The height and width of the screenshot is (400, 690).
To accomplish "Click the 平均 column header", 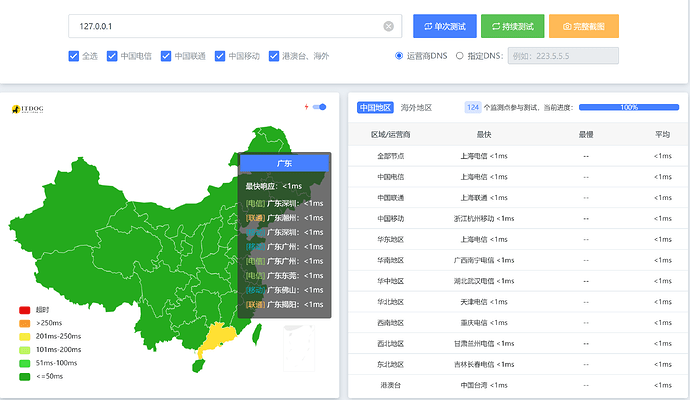I will click(x=662, y=135).
